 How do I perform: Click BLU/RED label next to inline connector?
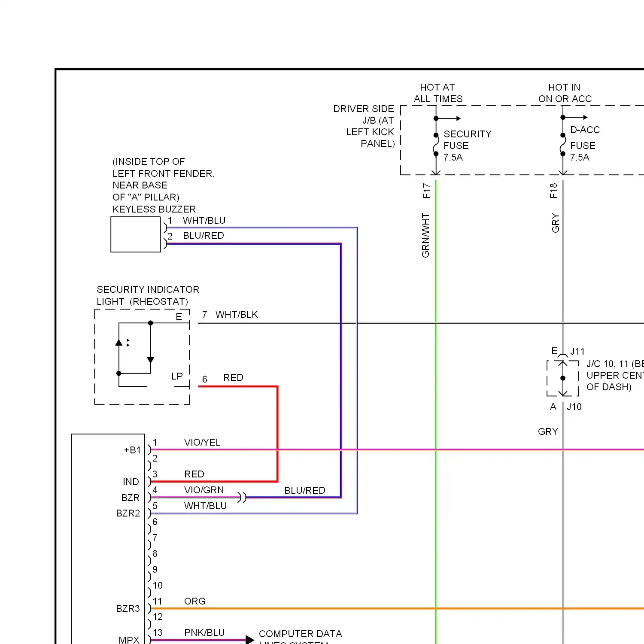point(305,490)
